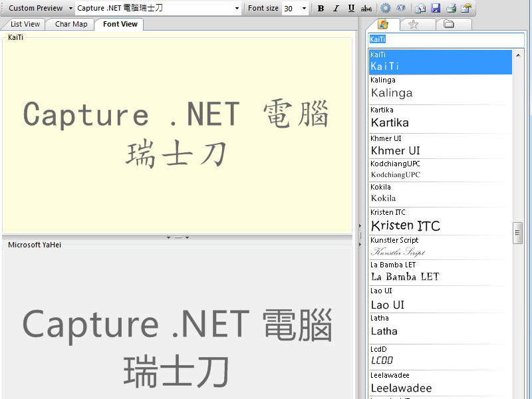This screenshot has height=399, width=532.
Task: Click the preview text field 'Capture .NET'
Action: coord(154,8)
